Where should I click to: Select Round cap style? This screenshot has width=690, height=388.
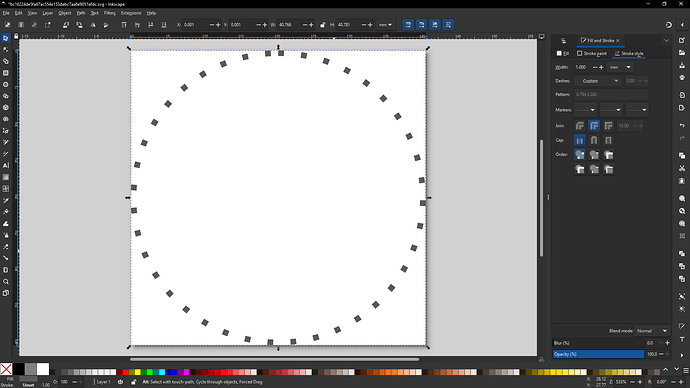point(594,140)
